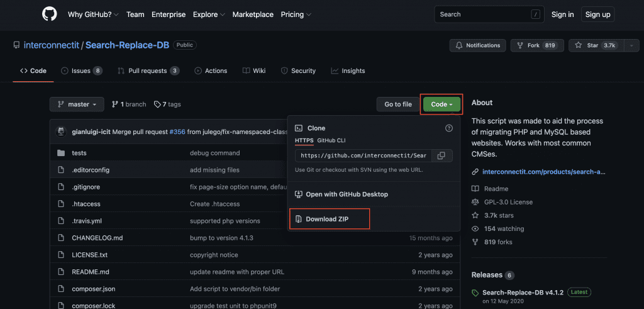Open the composer.lock file

click(x=93, y=306)
